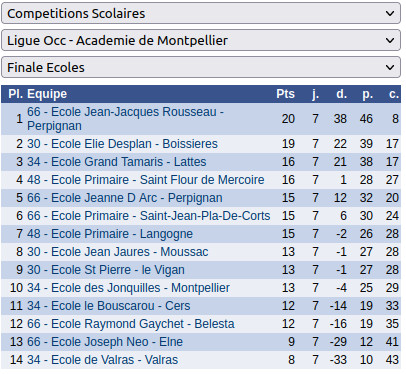The image size is (406, 374).
Task: Open the Competitions Scolaires dropdown
Action: tap(201, 13)
